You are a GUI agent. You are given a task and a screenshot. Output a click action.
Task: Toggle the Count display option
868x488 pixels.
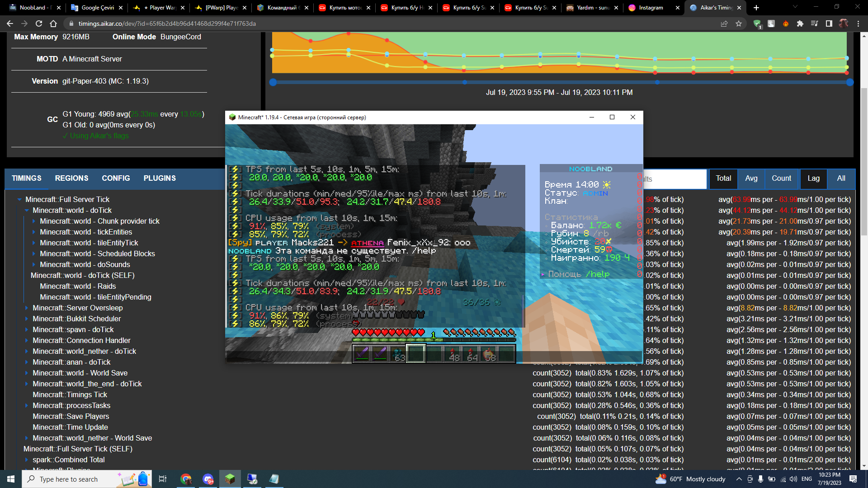(781, 178)
